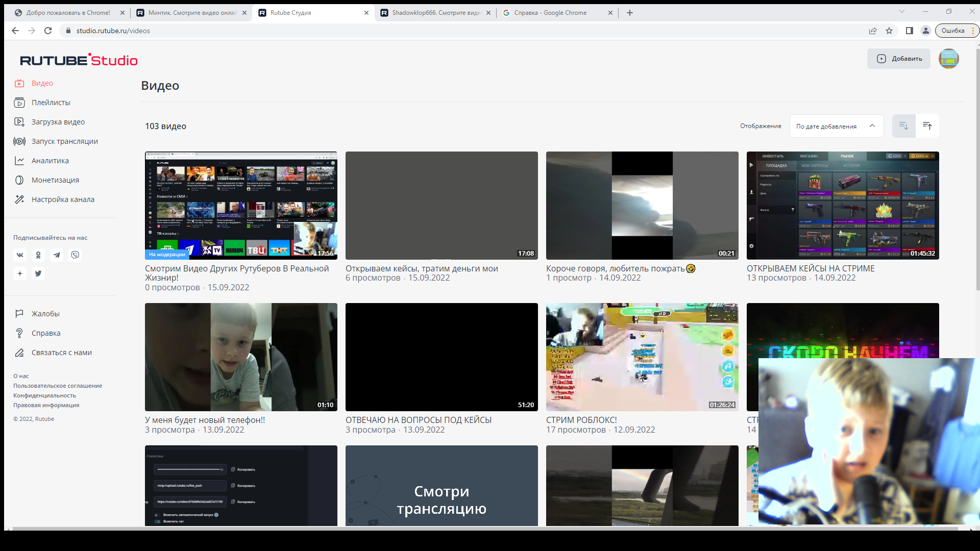Click the VK social icon

(20, 255)
